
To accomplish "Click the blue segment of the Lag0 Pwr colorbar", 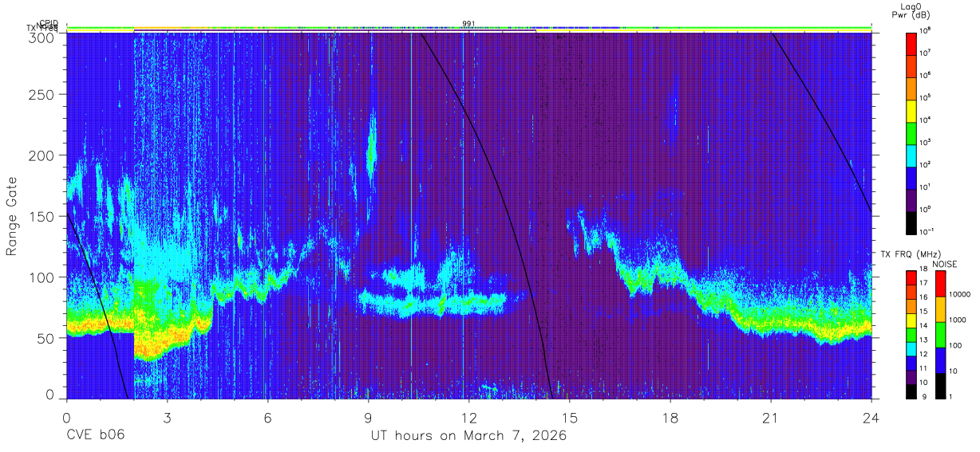I will coord(911,177).
